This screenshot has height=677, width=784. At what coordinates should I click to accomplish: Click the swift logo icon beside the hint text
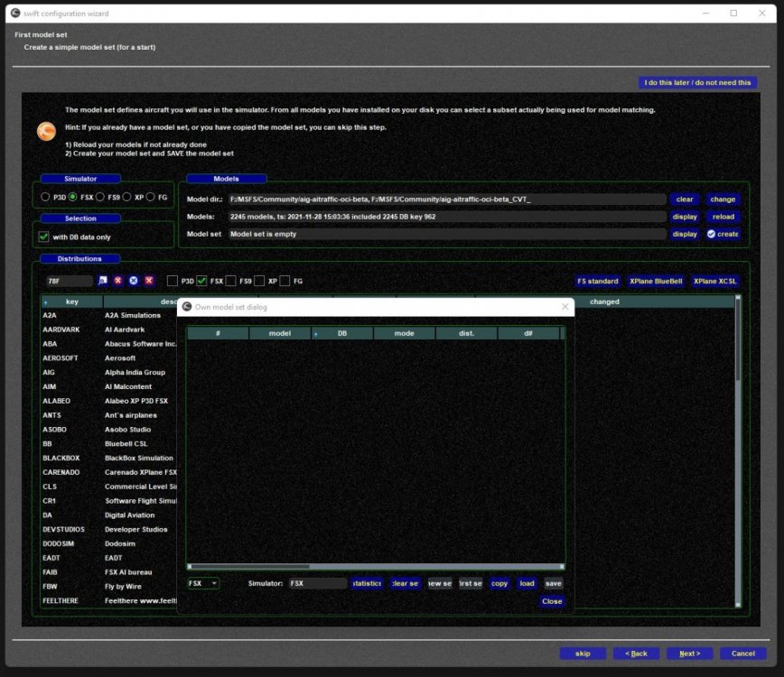pyautogui.click(x=46, y=131)
